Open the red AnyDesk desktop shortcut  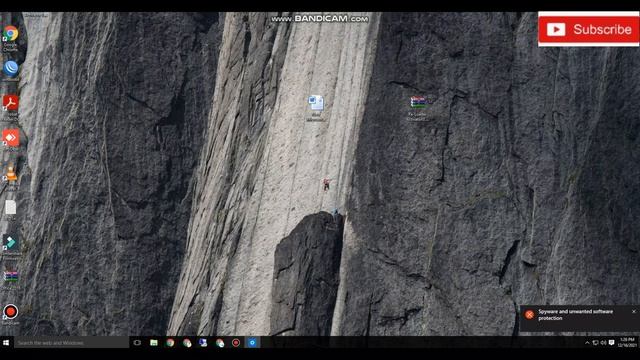pyautogui.click(x=10, y=138)
